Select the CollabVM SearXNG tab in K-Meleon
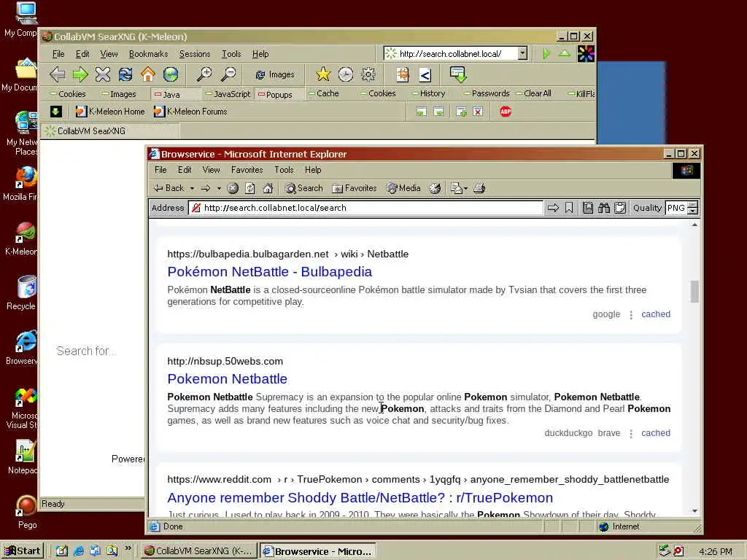 tap(111, 131)
